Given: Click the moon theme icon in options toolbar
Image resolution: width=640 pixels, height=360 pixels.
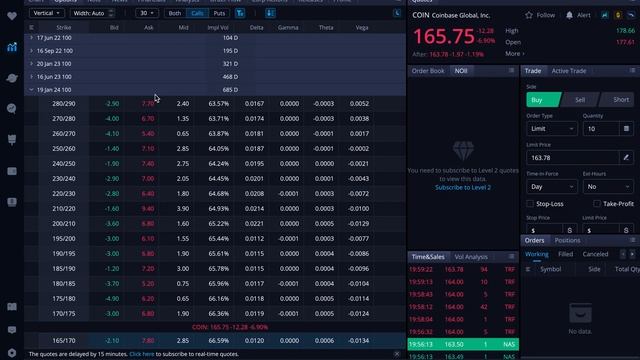Looking at the screenshot, I should click(397, 13).
